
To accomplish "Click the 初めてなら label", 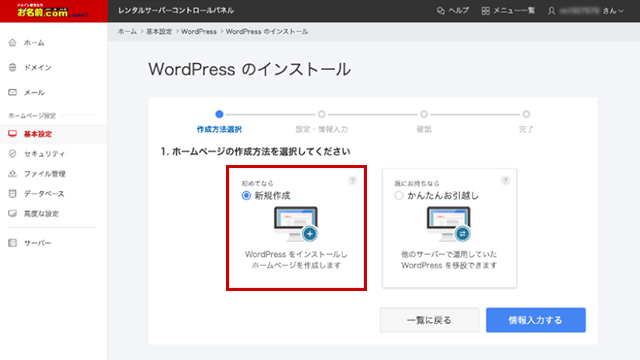I will click(257, 183).
